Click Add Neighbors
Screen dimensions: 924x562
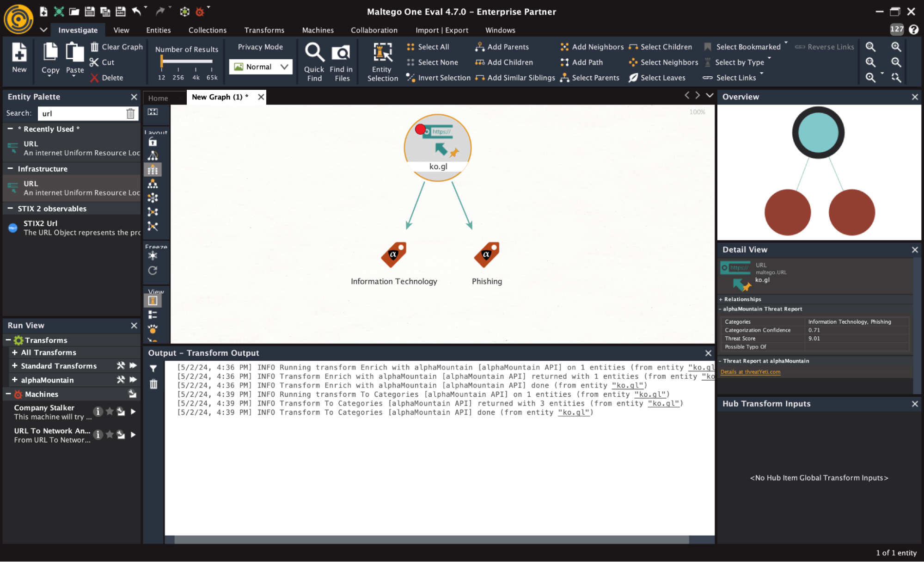coord(592,47)
